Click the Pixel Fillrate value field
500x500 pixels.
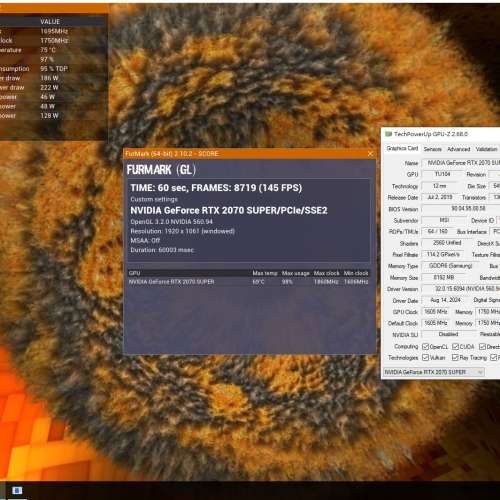coord(443,255)
